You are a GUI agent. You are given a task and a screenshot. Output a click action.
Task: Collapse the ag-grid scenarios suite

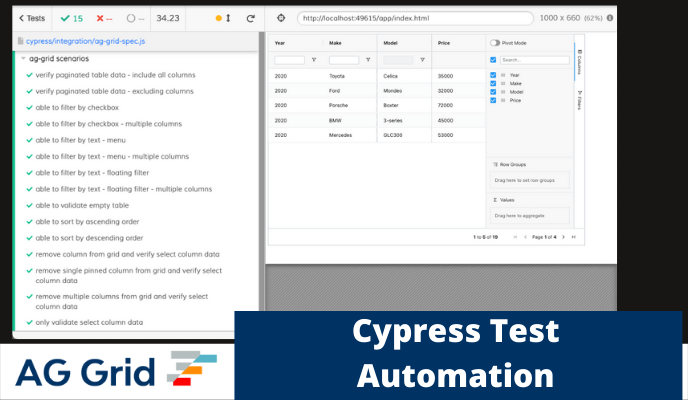coord(24,58)
